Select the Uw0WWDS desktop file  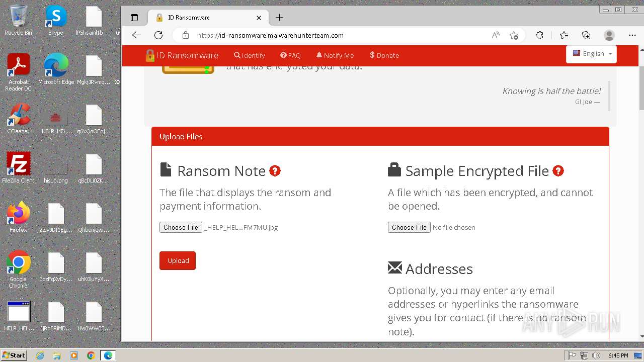click(x=94, y=316)
